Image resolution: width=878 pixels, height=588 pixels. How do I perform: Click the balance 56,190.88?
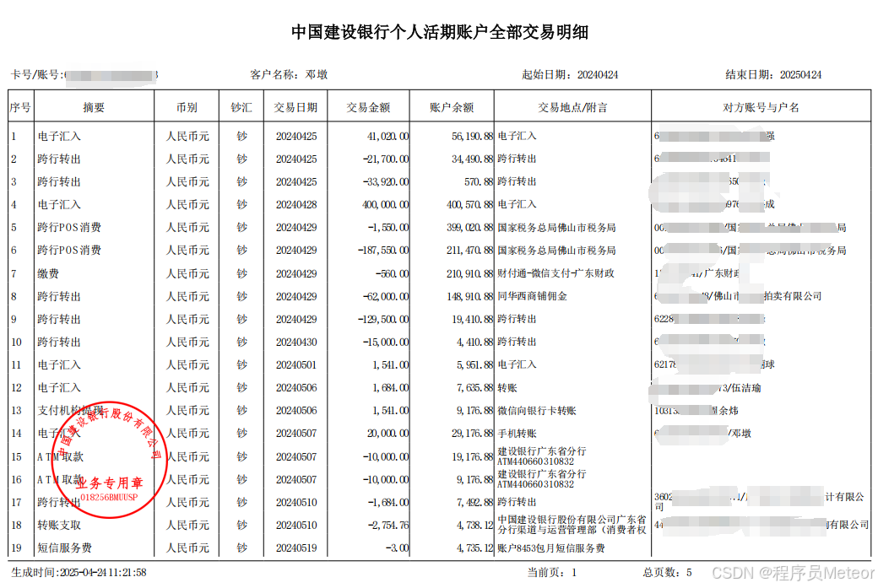(473, 136)
